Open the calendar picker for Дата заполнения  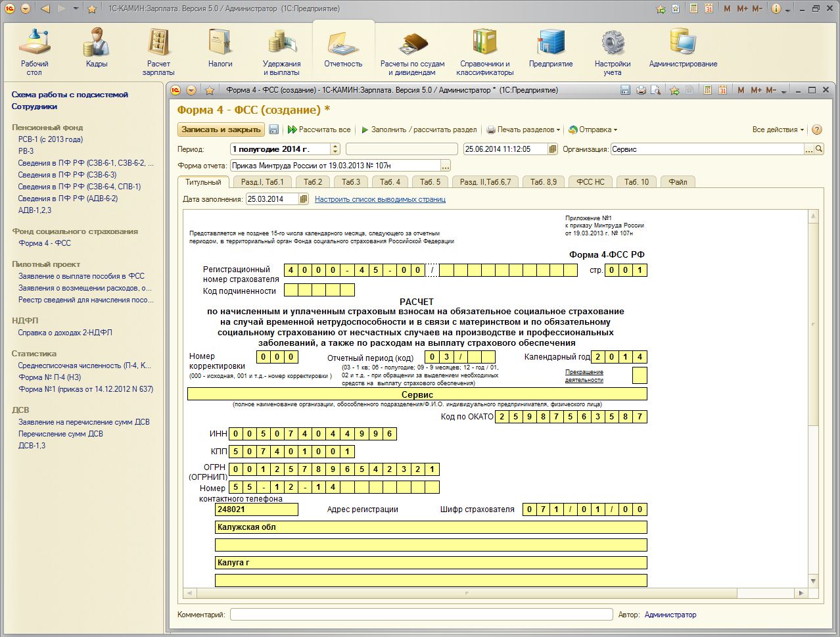click(303, 199)
